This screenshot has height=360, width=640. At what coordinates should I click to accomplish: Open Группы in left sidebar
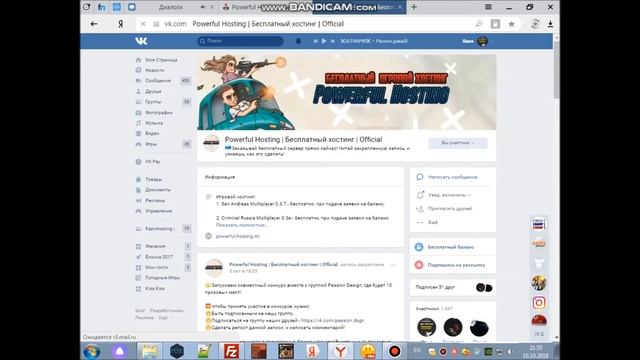click(x=153, y=102)
